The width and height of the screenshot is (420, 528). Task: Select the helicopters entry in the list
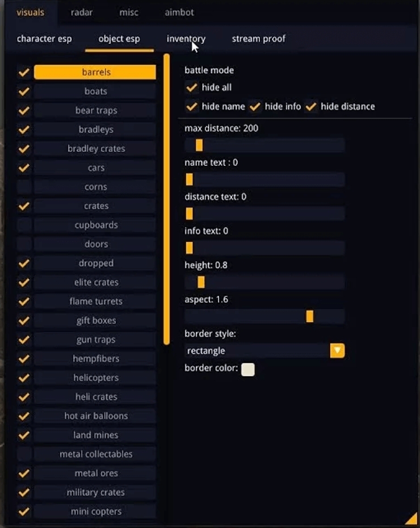[95, 378]
